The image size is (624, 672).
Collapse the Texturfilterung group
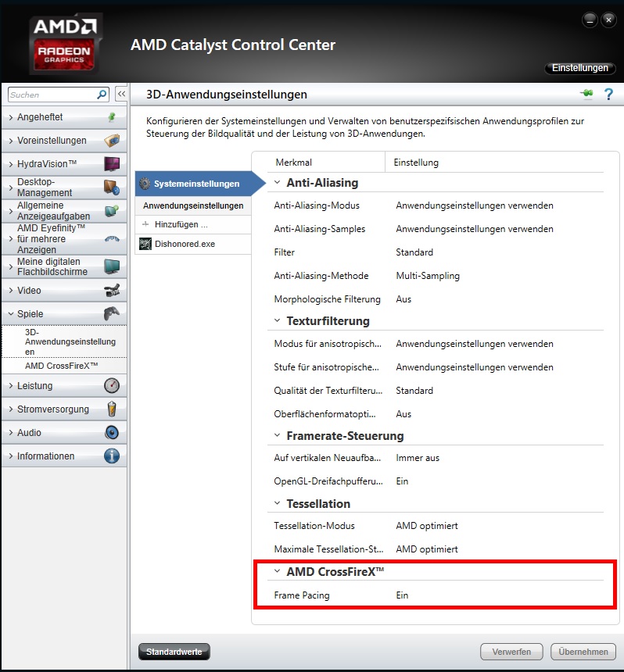[x=278, y=320]
